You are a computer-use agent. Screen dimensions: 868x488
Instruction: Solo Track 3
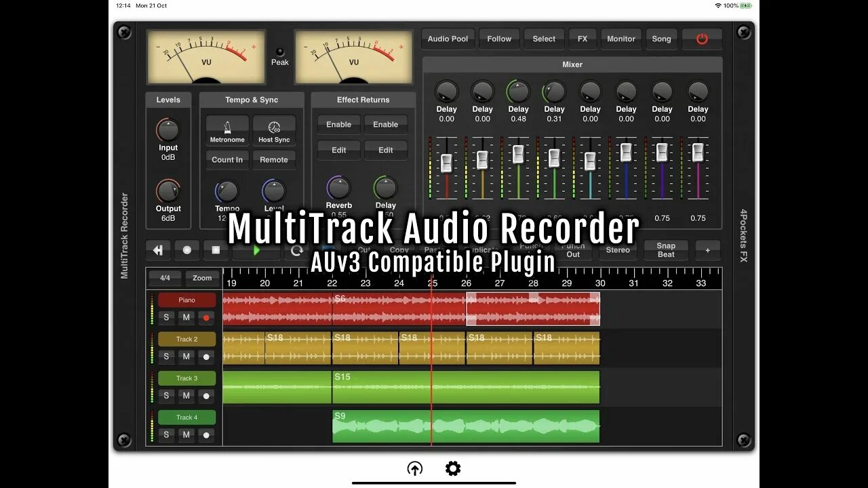pos(166,396)
